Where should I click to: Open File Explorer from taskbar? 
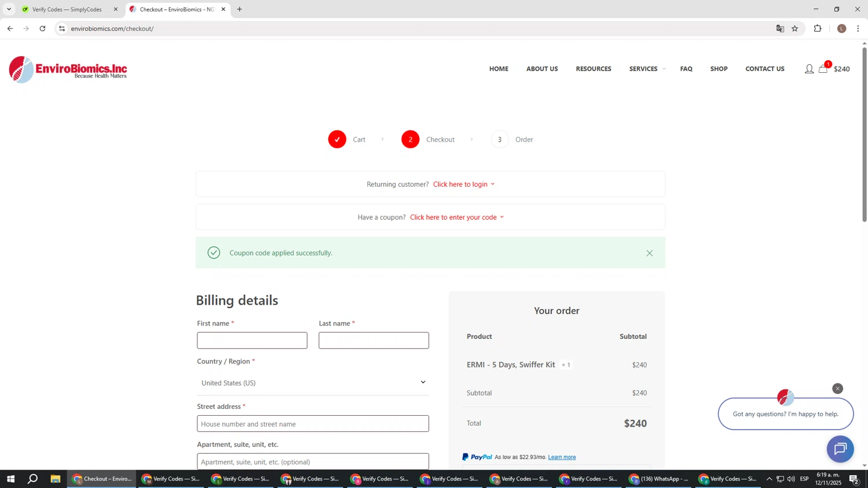point(56,479)
